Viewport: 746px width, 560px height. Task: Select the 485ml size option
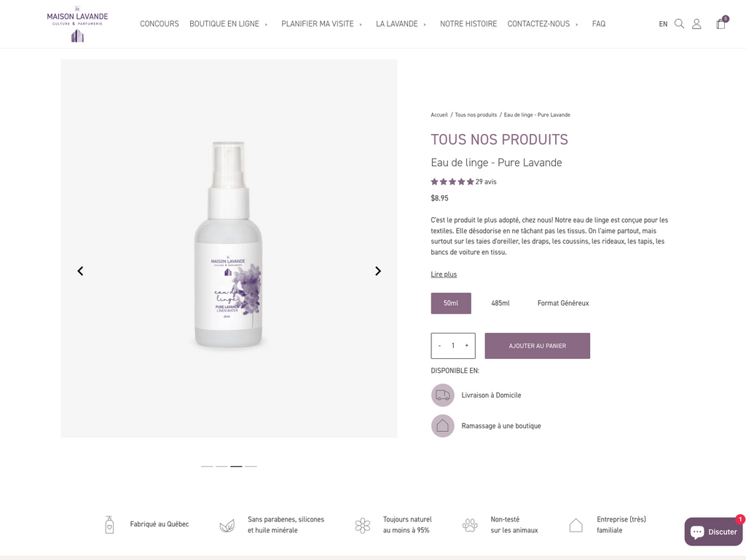coord(500,303)
